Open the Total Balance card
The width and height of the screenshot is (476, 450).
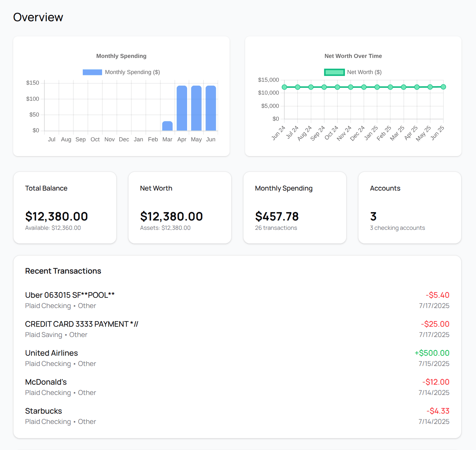pyautogui.click(x=64, y=207)
